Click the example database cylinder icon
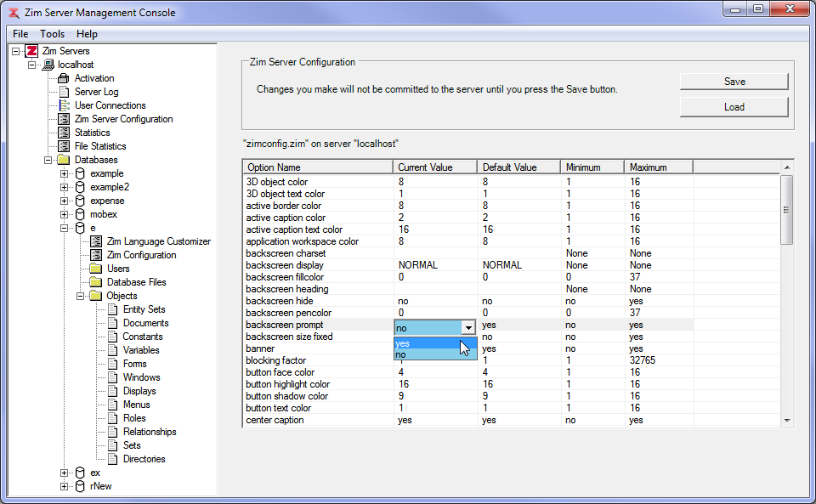 point(80,173)
